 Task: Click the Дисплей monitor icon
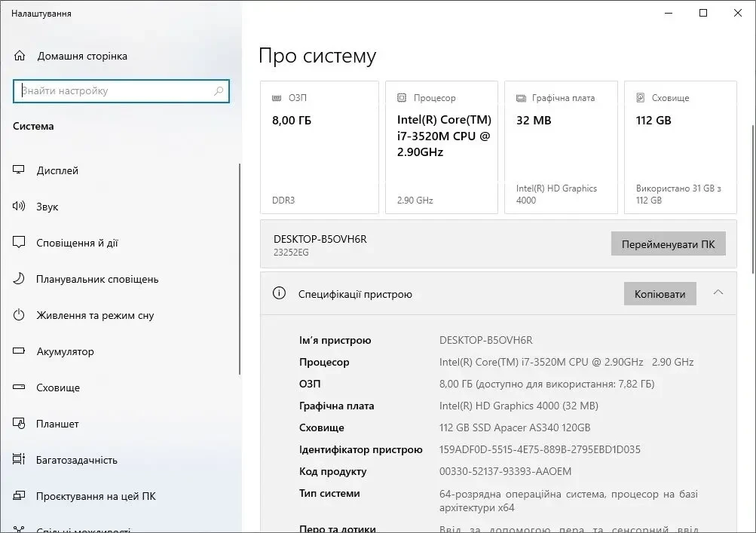[x=19, y=170]
